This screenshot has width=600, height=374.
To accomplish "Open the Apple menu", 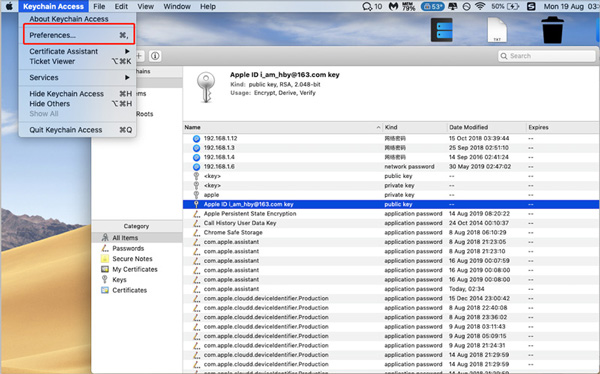I will click(x=9, y=6).
